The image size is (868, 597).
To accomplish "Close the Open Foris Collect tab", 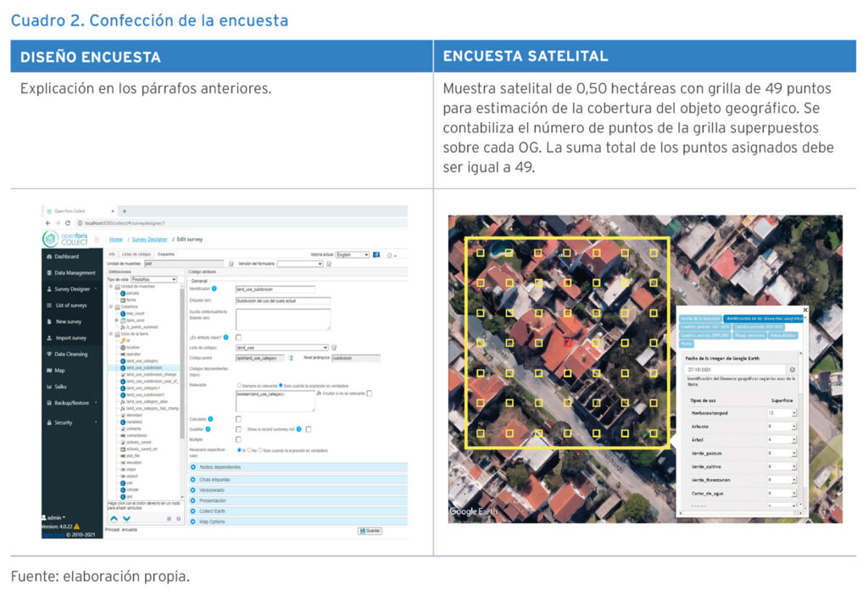I will [113, 211].
